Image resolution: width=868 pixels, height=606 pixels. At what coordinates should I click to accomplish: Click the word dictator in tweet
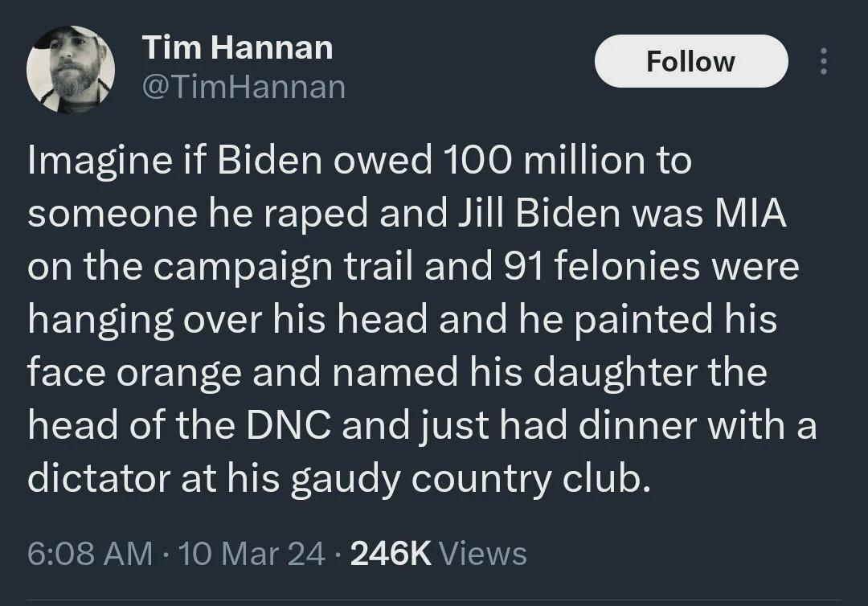99,479
